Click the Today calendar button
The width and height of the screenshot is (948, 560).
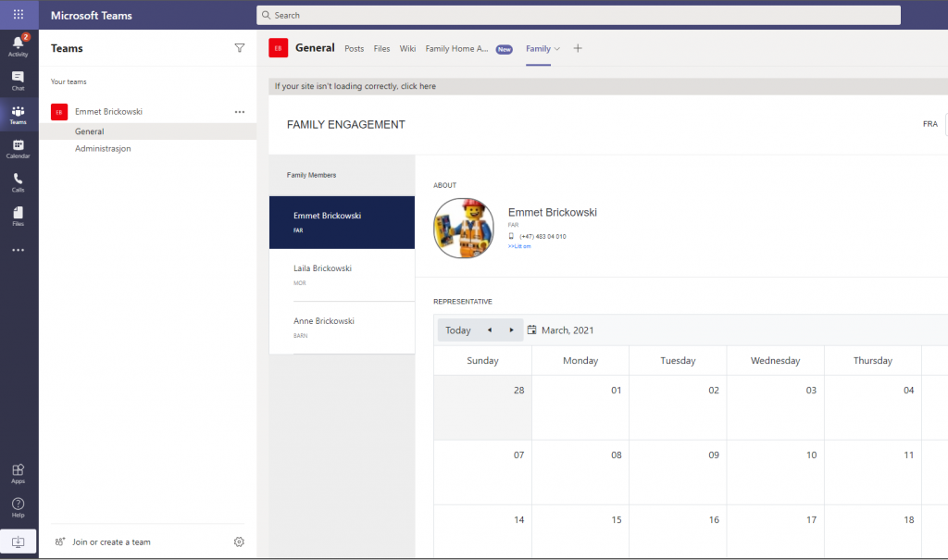click(x=457, y=330)
